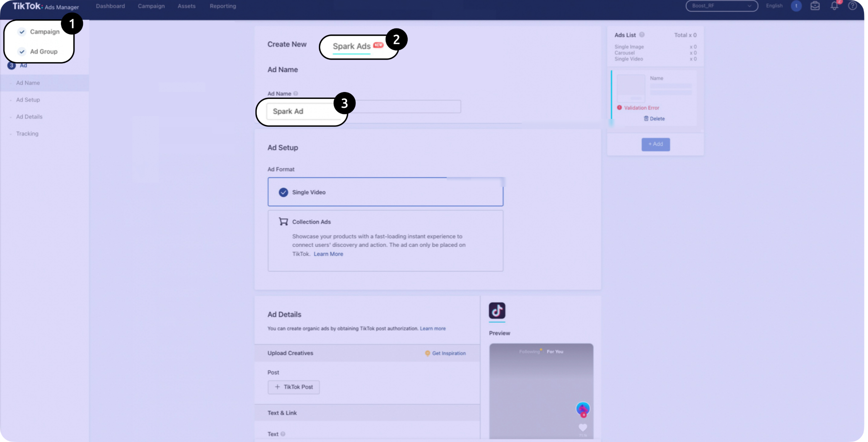868x442 pixels.
Task: Open the Campaign menu in top bar
Action: point(151,6)
